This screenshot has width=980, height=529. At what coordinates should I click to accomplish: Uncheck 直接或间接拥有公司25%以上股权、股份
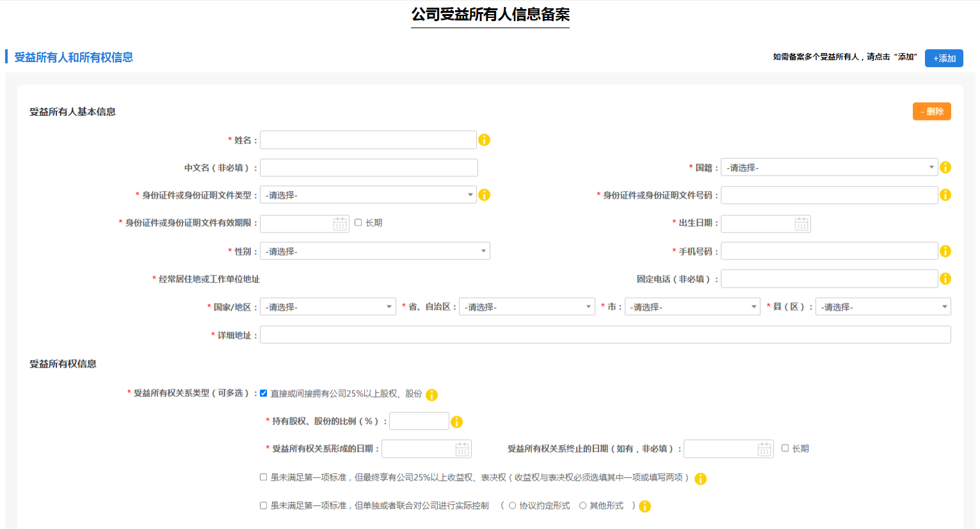263,394
